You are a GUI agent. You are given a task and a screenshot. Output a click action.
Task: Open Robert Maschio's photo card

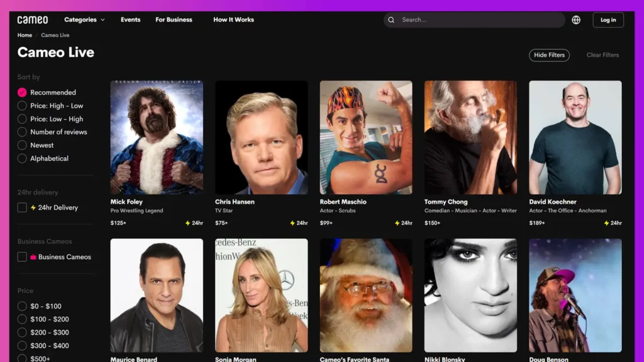(366, 137)
